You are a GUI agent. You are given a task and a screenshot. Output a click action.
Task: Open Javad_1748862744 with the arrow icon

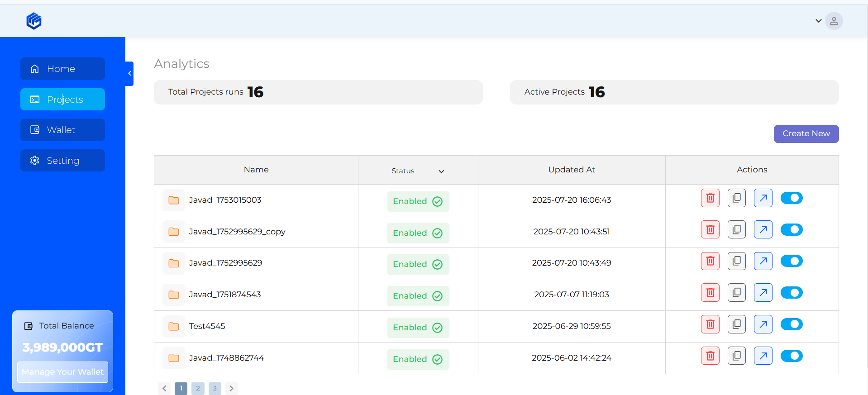(x=763, y=356)
